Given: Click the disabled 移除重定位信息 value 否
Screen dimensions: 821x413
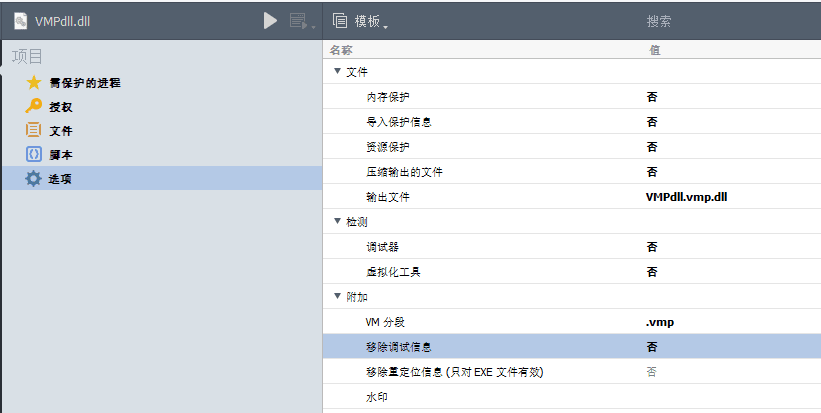Looking at the screenshot, I should (x=651, y=372).
